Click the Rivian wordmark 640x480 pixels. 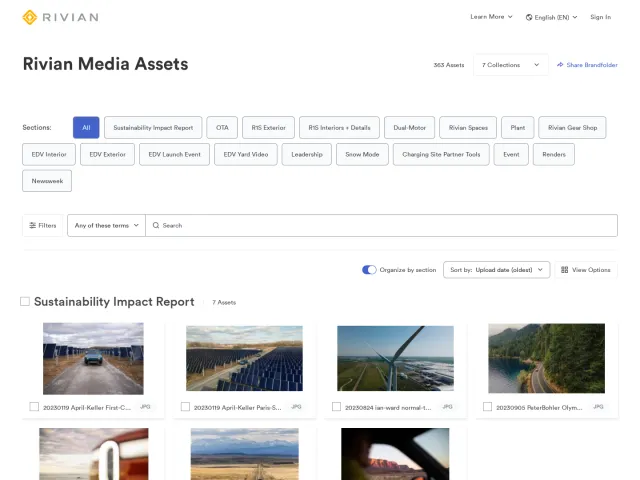[x=71, y=17]
